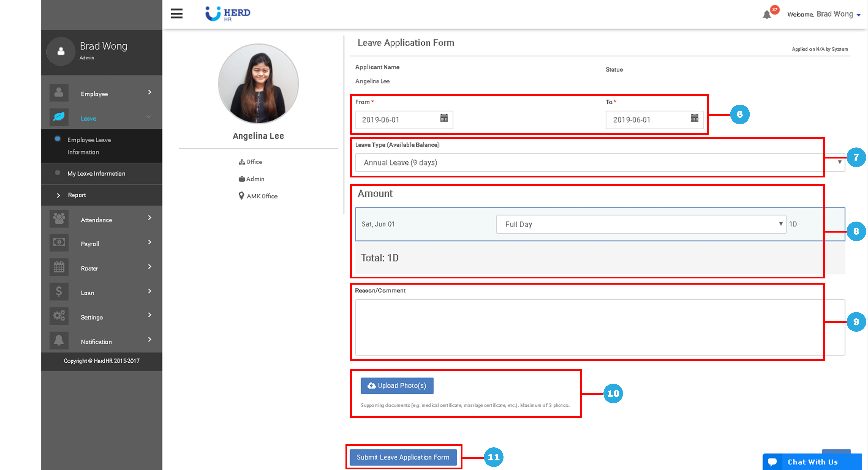Click Submit Leave Application Form button
The height and width of the screenshot is (470, 868).
(403, 457)
